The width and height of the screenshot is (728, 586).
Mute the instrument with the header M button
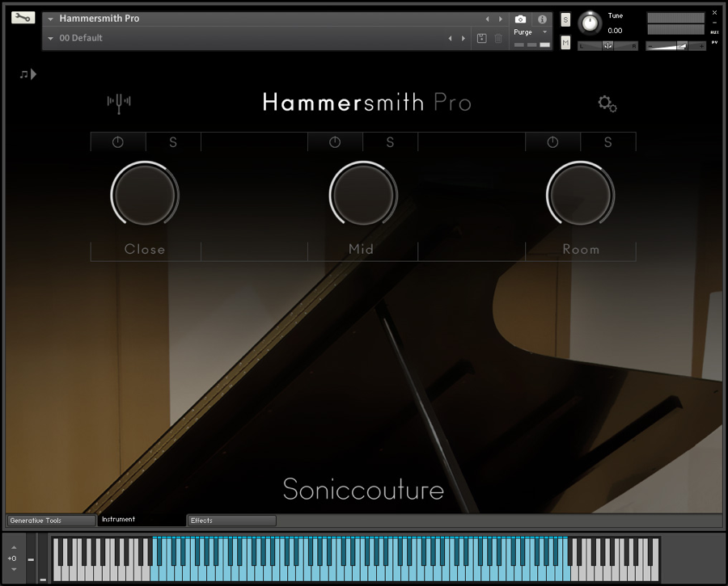coord(565,43)
